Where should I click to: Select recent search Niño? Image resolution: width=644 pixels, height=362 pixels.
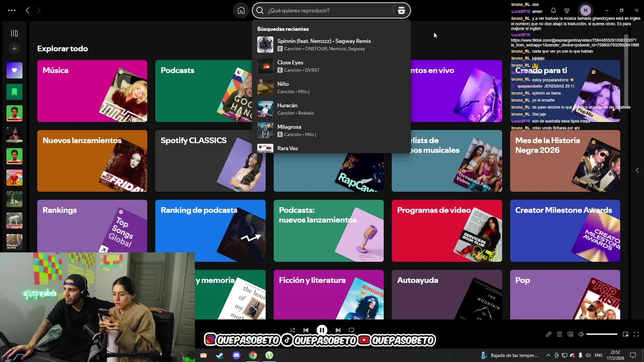coord(331,87)
